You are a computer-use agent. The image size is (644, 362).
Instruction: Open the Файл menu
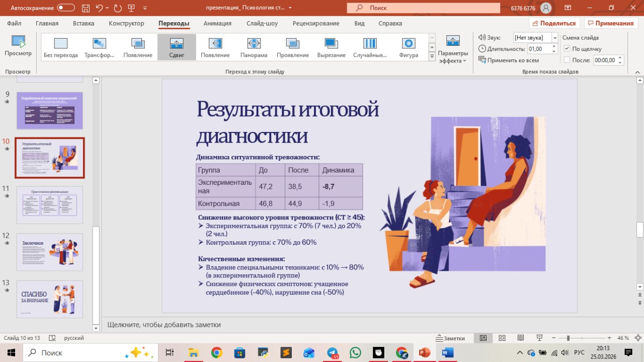click(x=14, y=23)
